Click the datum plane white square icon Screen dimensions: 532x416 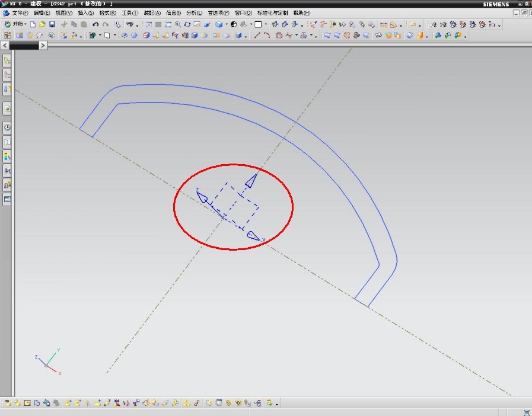click(x=107, y=36)
